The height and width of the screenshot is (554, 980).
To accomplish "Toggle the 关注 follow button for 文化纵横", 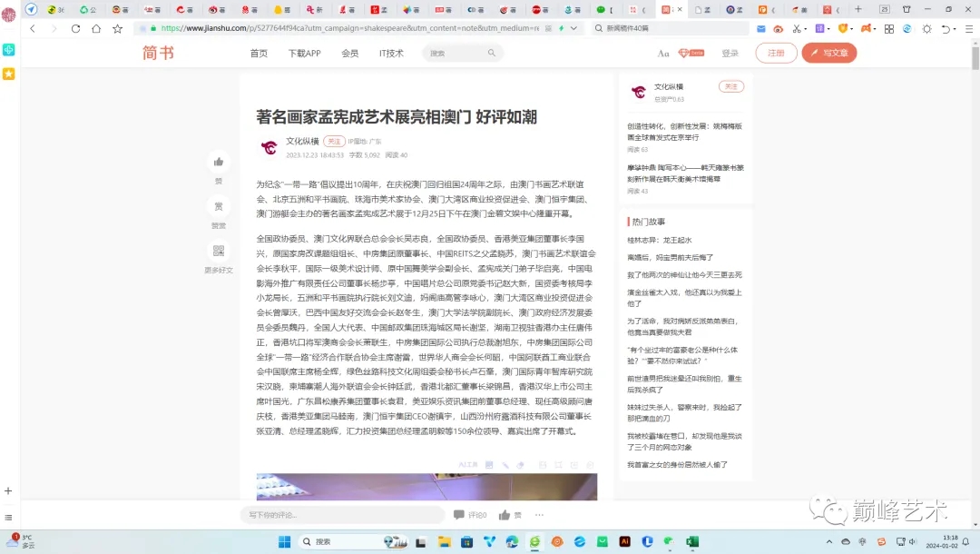I will coord(730,86).
